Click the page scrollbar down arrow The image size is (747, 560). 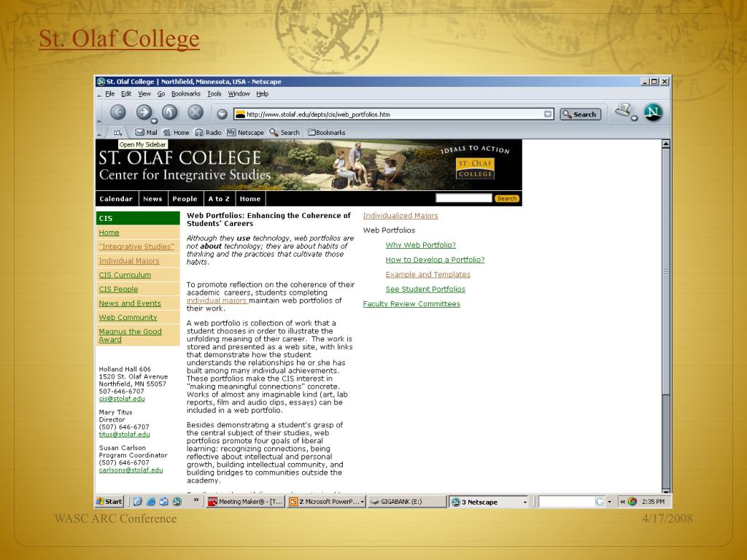[x=666, y=490]
